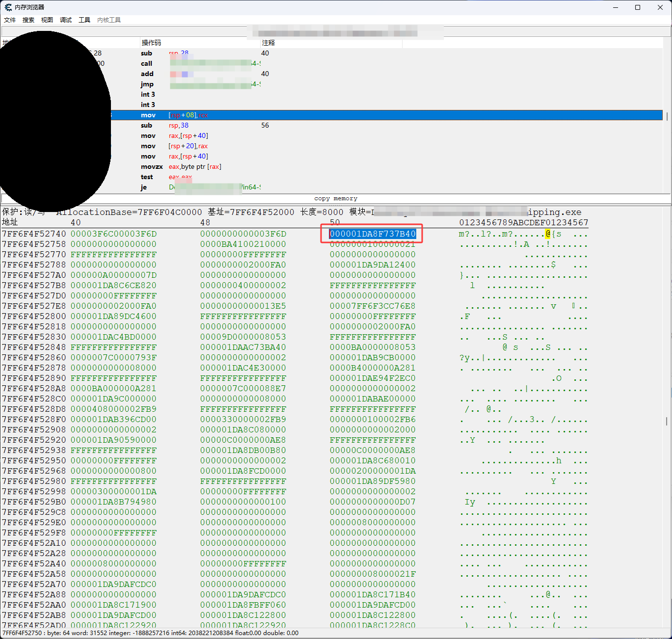The height and width of the screenshot is (639, 672).
Task: Select hex value 00003F6C00003F6D
Action: click(x=114, y=234)
